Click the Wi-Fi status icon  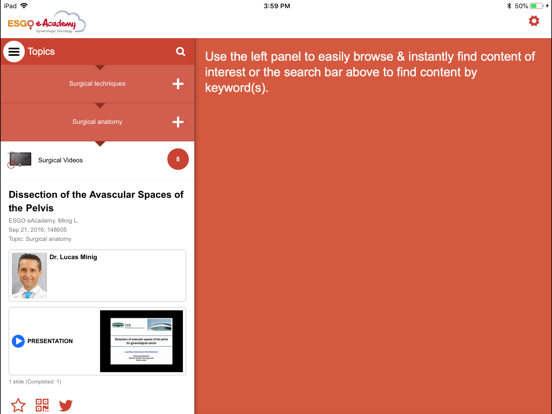pos(24,6)
